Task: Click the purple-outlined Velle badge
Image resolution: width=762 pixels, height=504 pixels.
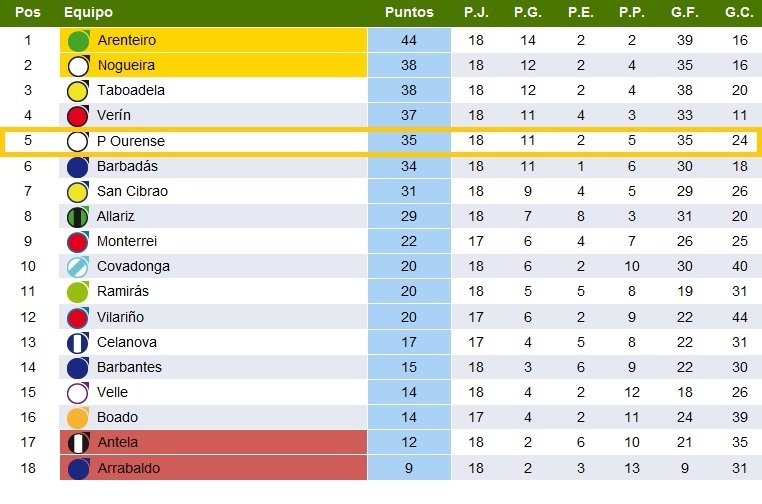Action: (78, 392)
